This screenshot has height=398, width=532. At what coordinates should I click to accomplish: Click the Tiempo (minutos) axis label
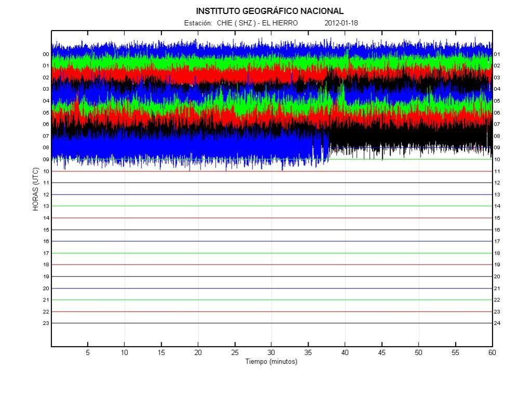coord(271,362)
